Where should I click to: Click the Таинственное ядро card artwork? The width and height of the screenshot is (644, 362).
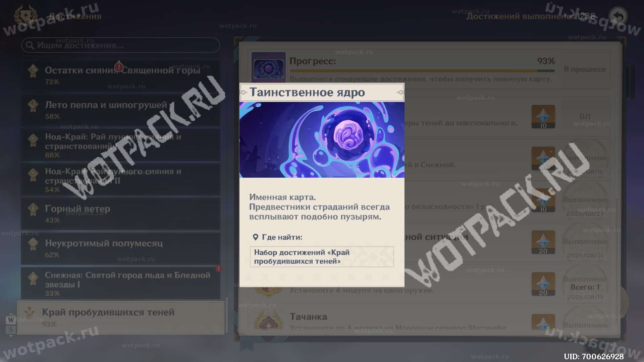tap(322, 139)
